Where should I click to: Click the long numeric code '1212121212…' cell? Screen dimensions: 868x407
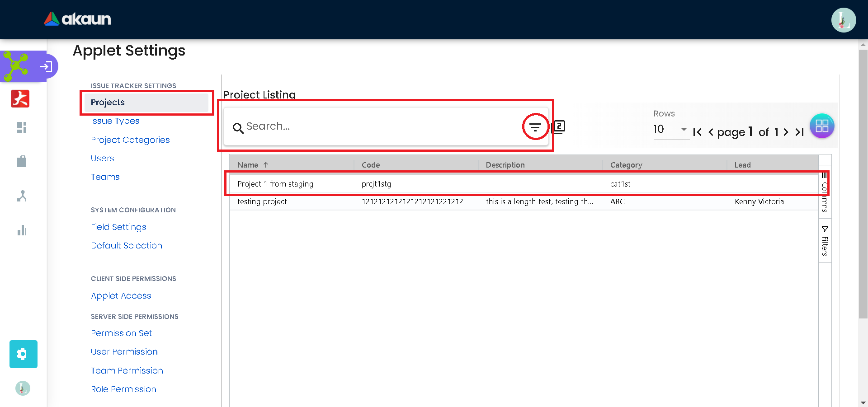coord(412,201)
